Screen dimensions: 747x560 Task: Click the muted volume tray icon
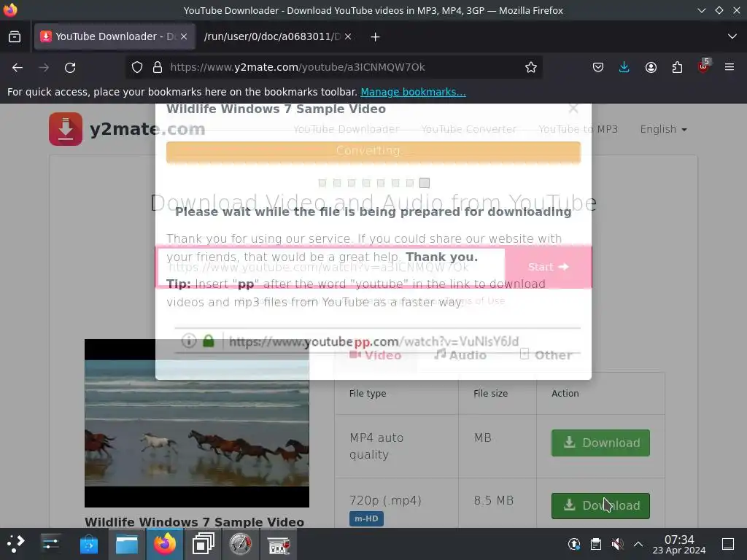(x=617, y=544)
